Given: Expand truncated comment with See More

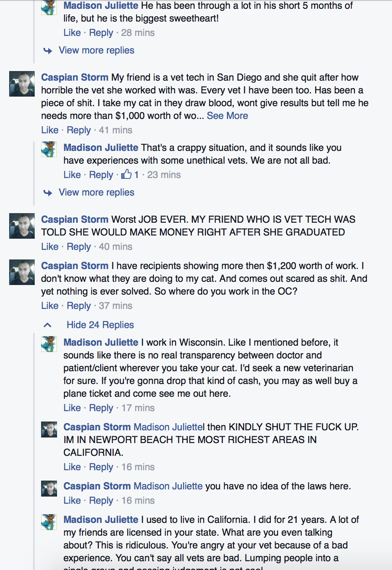Looking at the screenshot, I should pyautogui.click(x=227, y=116).
